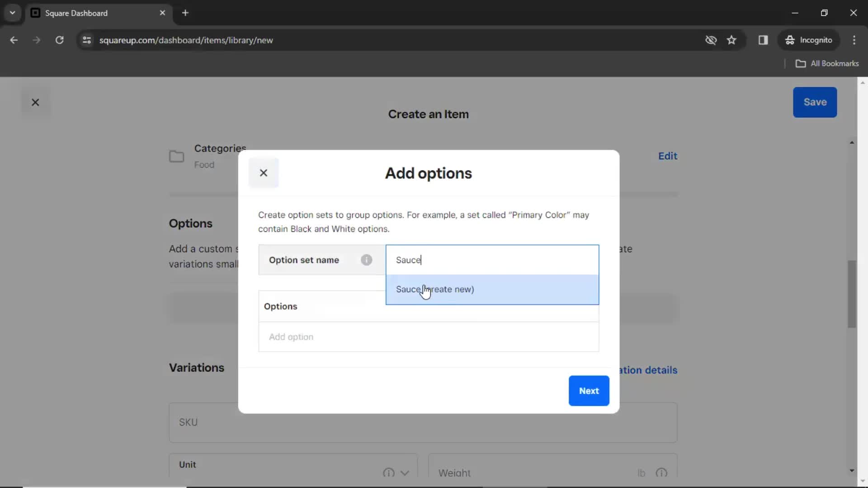Open the browser side panel
The image size is (868, 488).
tap(763, 40)
